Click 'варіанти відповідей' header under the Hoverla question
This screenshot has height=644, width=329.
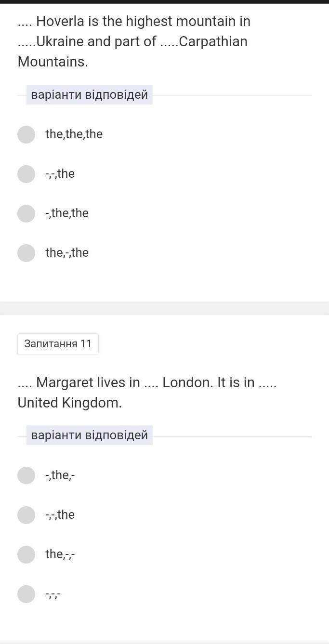point(89,94)
